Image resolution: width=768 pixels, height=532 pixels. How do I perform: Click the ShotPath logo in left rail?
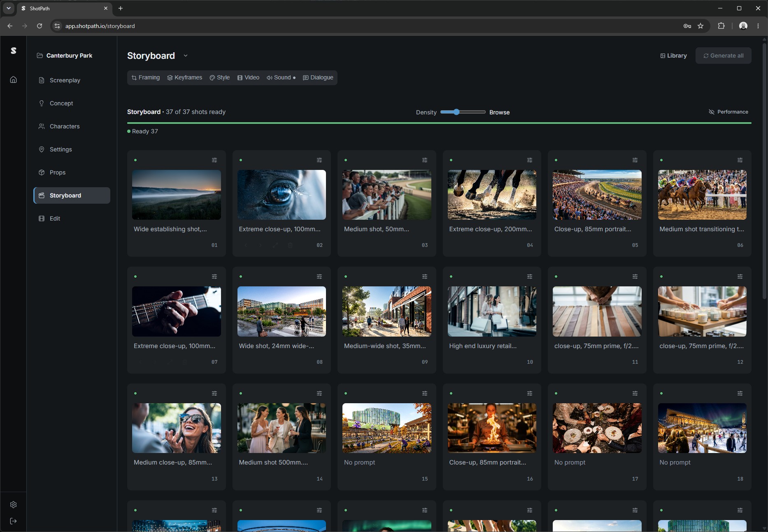tap(14, 51)
